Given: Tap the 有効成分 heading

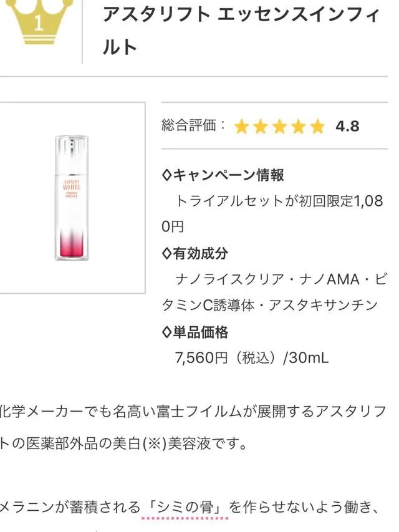Looking at the screenshot, I should pyautogui.click(x=200, y=254).
